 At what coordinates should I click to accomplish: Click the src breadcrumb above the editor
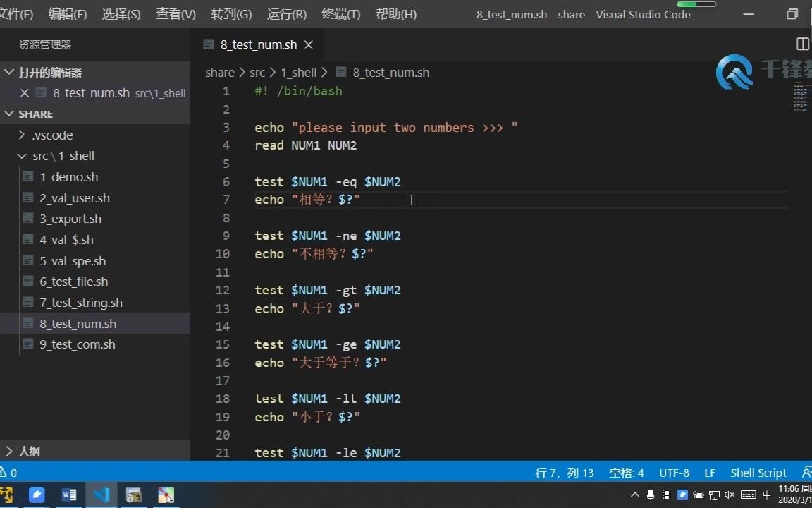257,72
